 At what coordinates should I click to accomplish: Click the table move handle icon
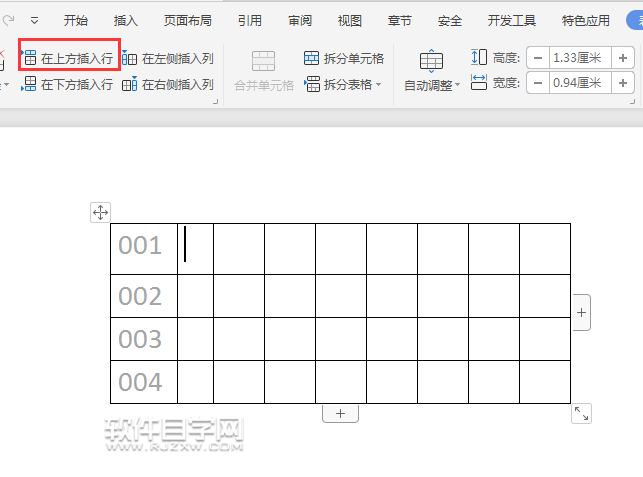tap(100, 212)
